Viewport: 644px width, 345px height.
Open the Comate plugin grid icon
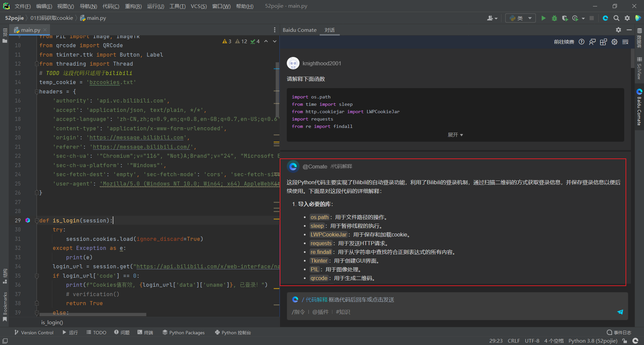[x=603, y=42]
